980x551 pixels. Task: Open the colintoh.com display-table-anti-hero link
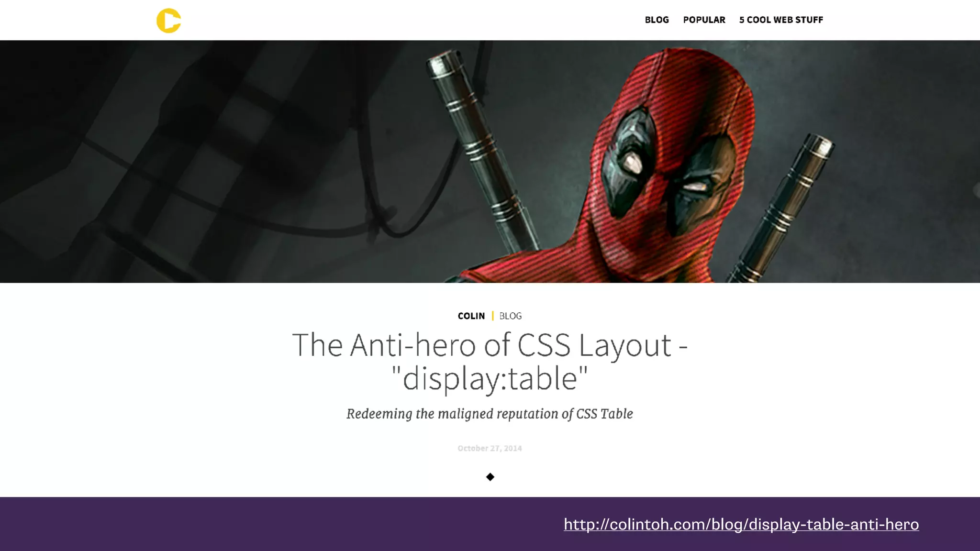coord(741,524)
